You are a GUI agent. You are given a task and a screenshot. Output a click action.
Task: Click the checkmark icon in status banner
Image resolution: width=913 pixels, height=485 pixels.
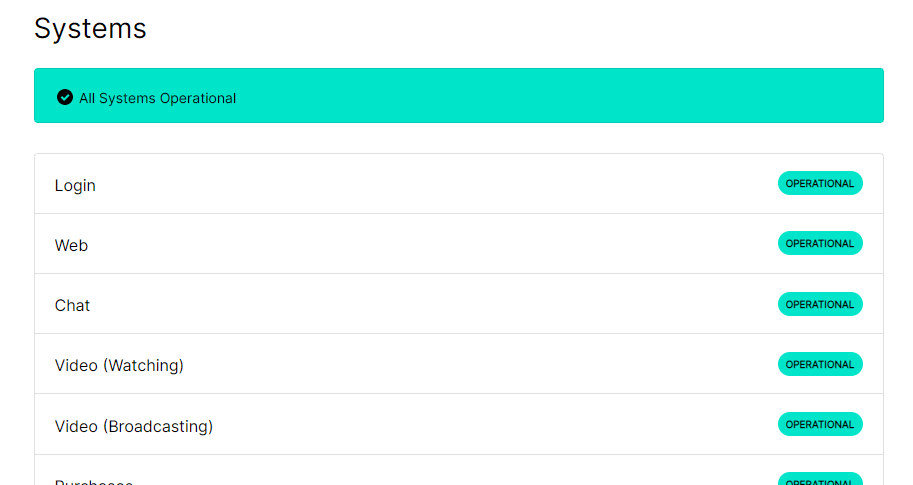65,97
